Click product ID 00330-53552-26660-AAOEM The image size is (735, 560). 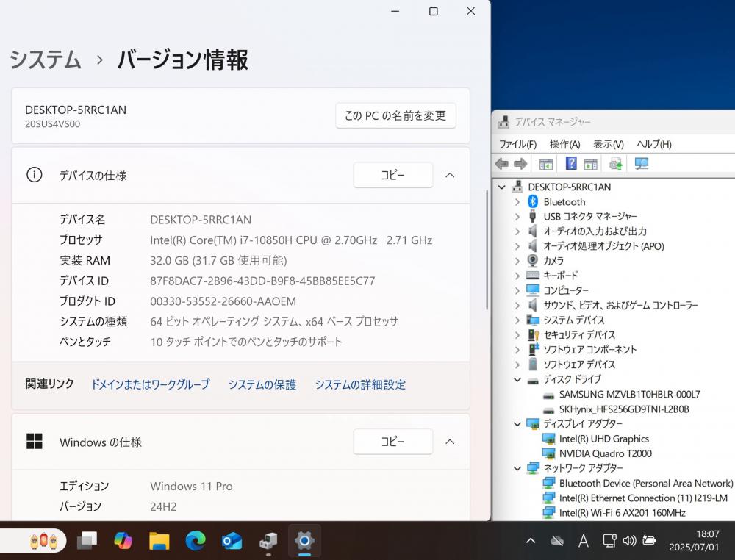pyautogui.click(x=223, y=301)
